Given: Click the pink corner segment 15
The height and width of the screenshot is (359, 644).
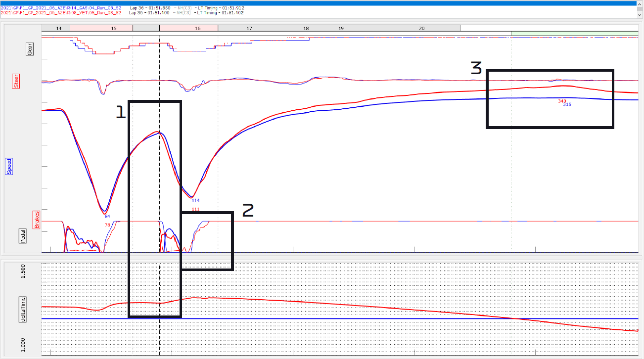Looking at the screenshot, I should [114, 29].
